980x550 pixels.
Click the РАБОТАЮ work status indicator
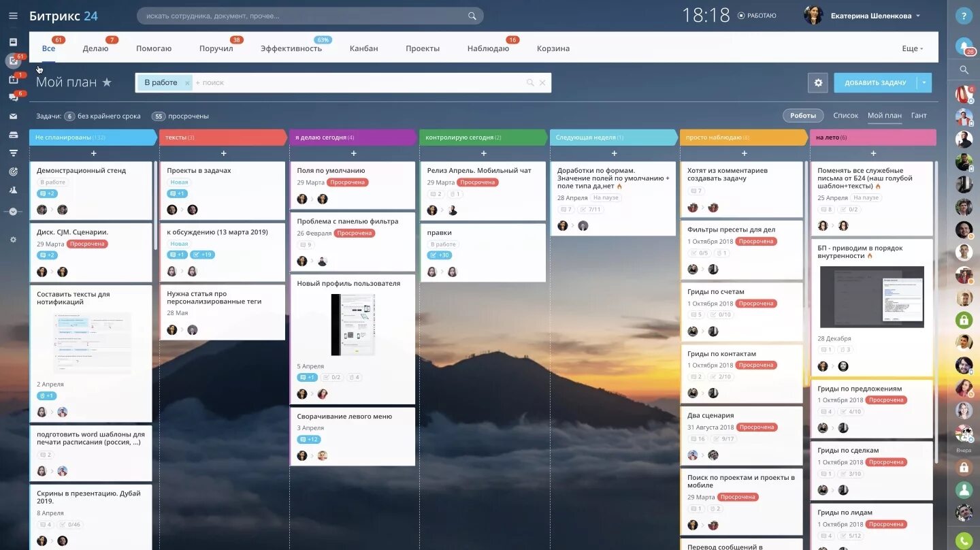tap(757, 15)
